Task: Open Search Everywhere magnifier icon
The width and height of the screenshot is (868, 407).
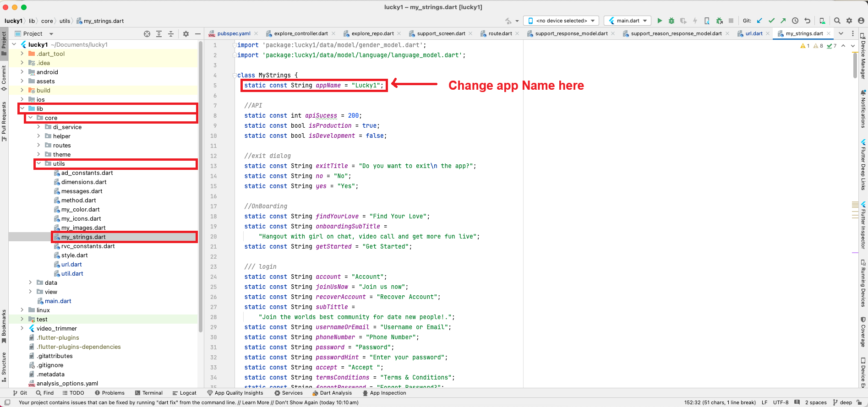Action: click(x=837, y=21)
